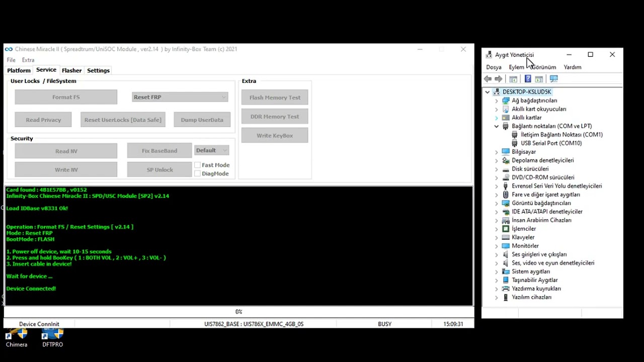This screenshot has height=362, width=644.
Task: Expand the Akıllı kartlar node
Action: pos(497,118)
